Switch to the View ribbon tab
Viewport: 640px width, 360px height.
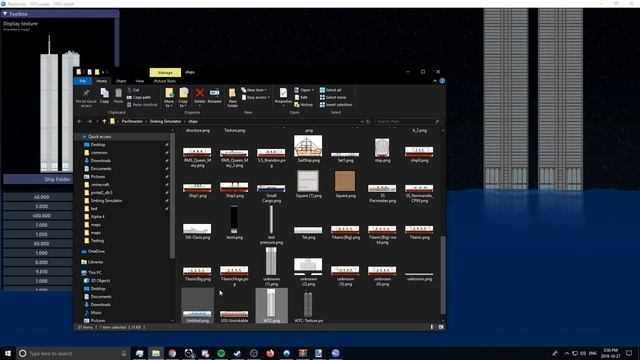140,81
